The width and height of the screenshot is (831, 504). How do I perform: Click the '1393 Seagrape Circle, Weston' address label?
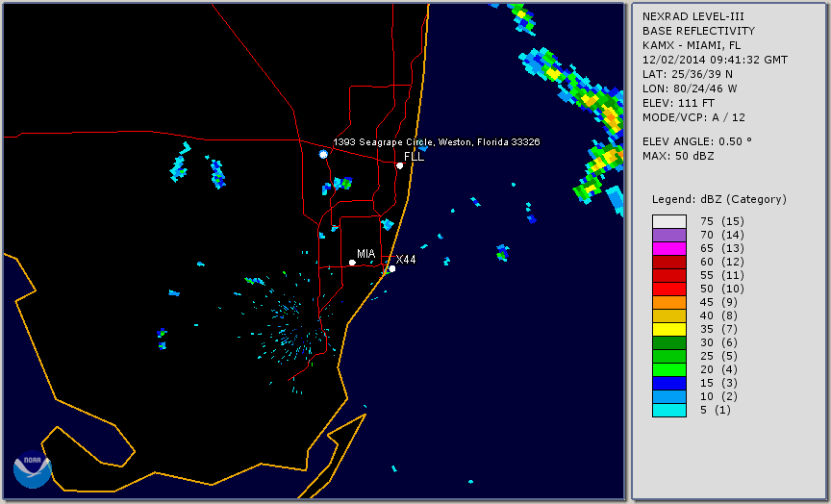(436, 142)
